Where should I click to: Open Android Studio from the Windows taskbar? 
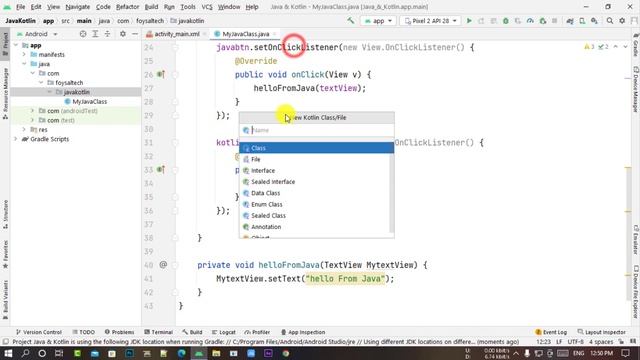(x=199, y=353)
